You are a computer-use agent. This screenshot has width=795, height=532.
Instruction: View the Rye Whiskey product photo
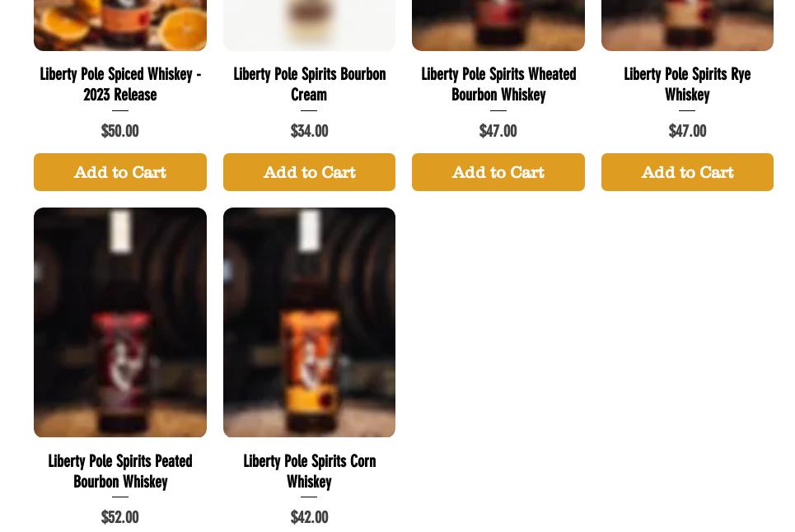point(688,26)
